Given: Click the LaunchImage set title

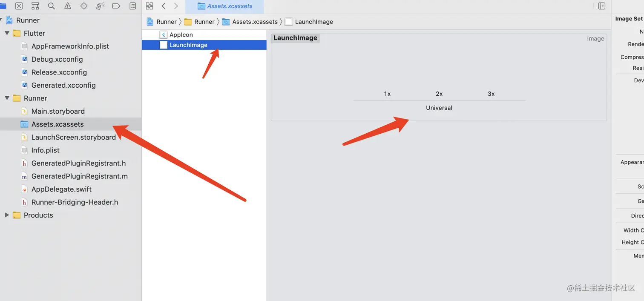Looking at the screenshot, I should pos(295,38).
